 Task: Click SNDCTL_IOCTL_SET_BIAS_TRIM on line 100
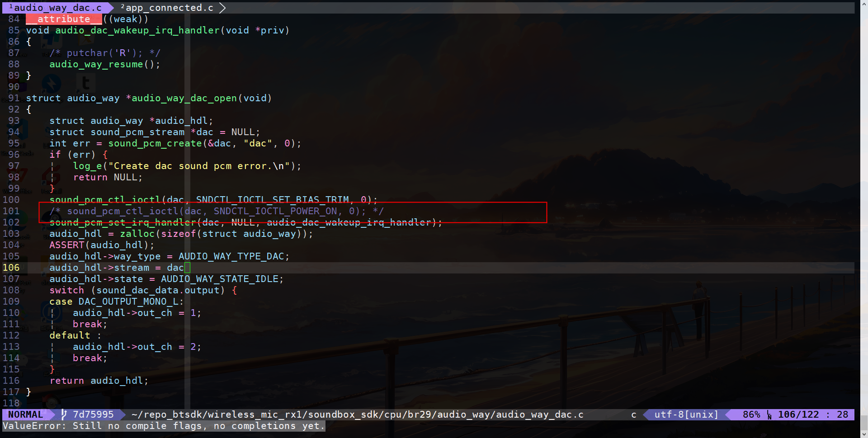[273, 200]
